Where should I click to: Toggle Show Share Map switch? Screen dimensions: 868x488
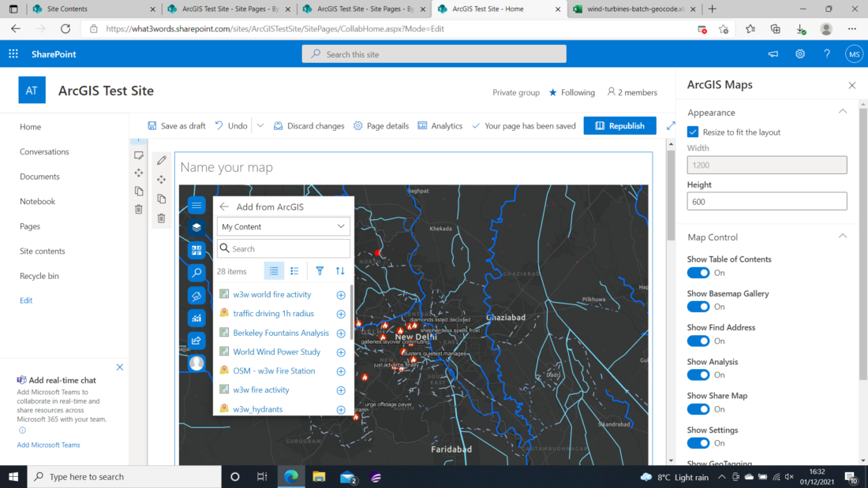pos(698,409)
